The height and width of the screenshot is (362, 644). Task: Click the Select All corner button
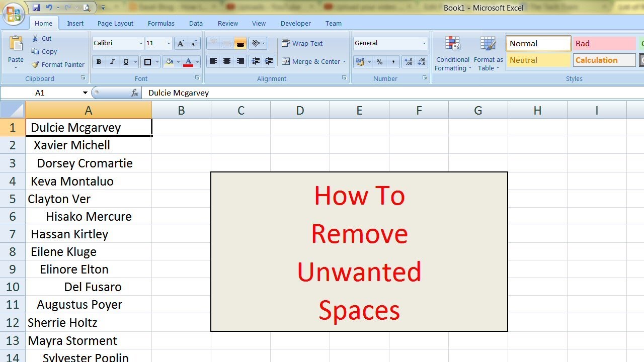[13, 110]
